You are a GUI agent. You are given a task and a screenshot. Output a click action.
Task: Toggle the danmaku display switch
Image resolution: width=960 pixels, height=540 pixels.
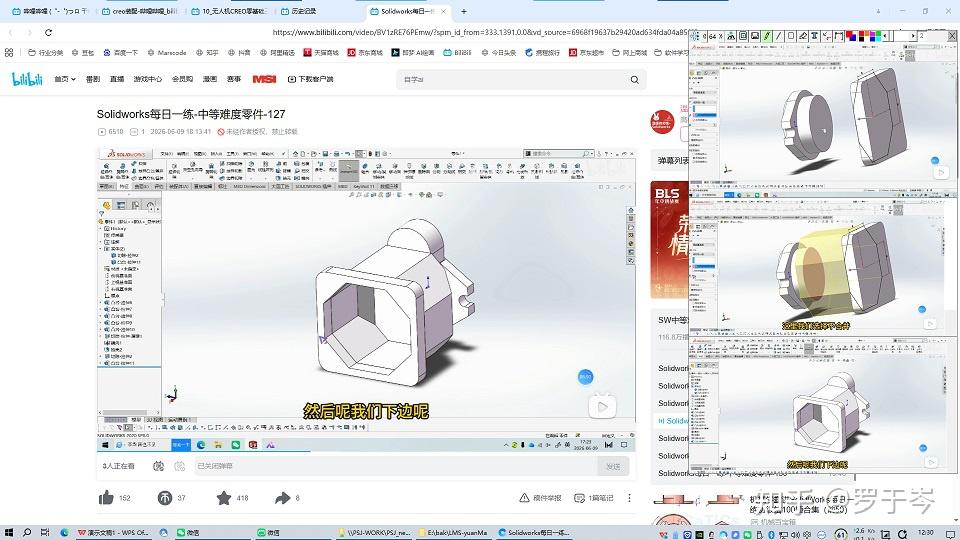(x=159, y=466)
